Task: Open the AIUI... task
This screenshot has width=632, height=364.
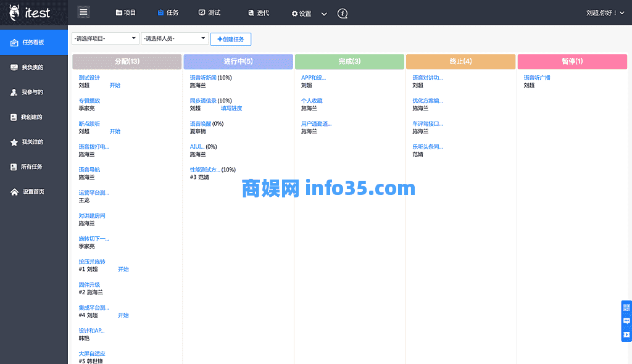Action: pos(197,147)
